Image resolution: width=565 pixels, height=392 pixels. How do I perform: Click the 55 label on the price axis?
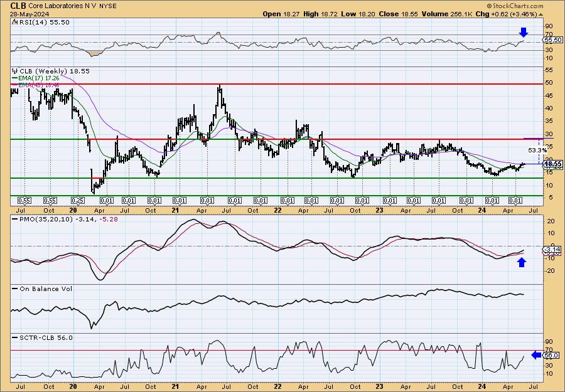click(x=549, y=70)
